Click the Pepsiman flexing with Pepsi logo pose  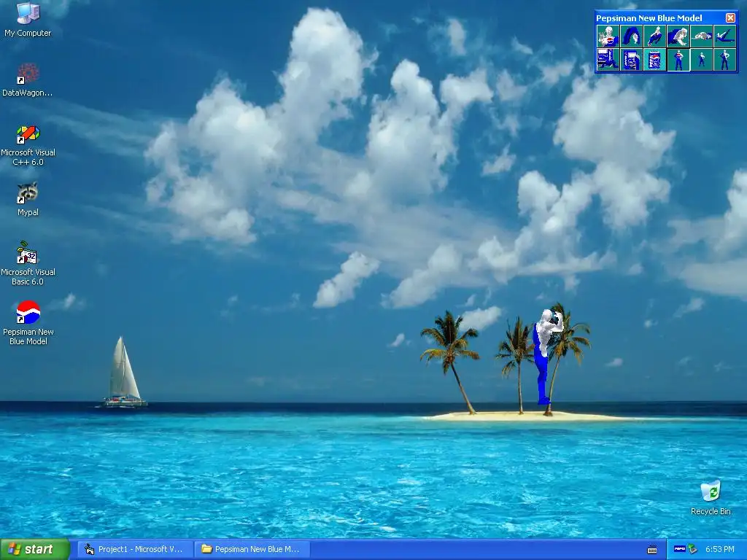608,36
